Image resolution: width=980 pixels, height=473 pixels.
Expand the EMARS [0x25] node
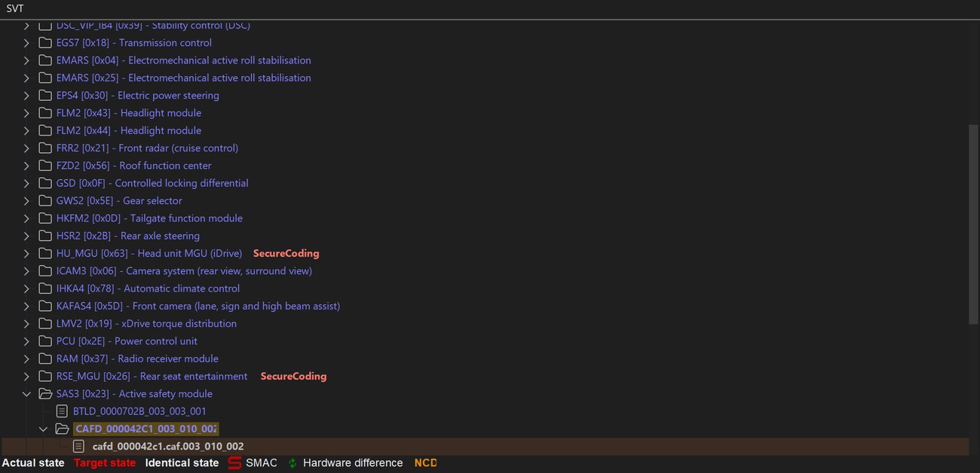point(26,78)
